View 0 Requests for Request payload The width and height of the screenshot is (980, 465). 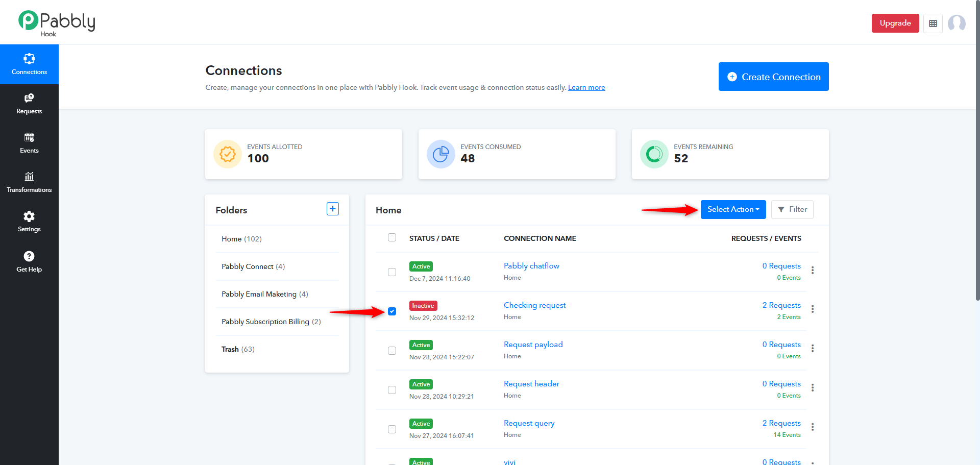pos(781,345)
